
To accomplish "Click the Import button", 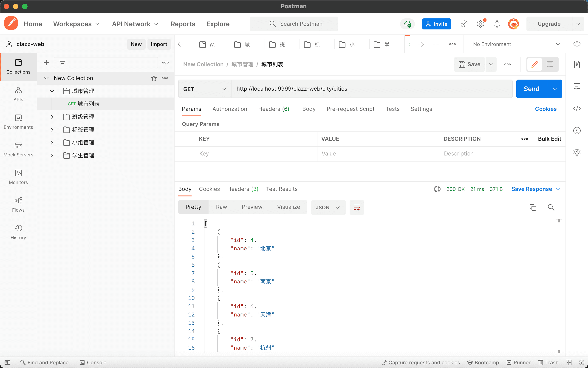I will (x=159, y=44).
